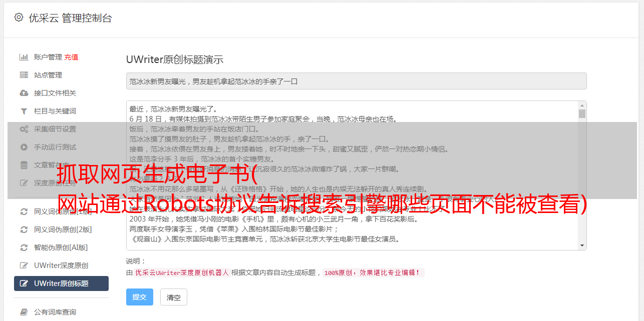
Task: Clear the form with 清空 button
Action: (174, 297)
